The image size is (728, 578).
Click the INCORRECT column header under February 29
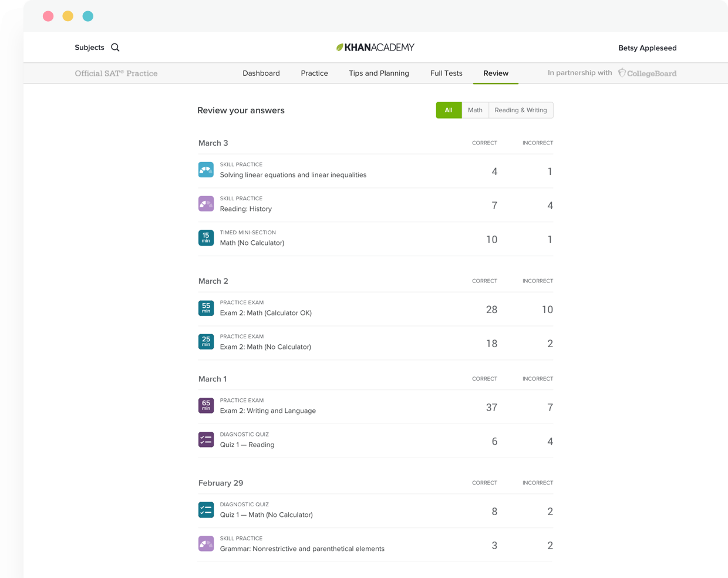(x=538, y=483)
